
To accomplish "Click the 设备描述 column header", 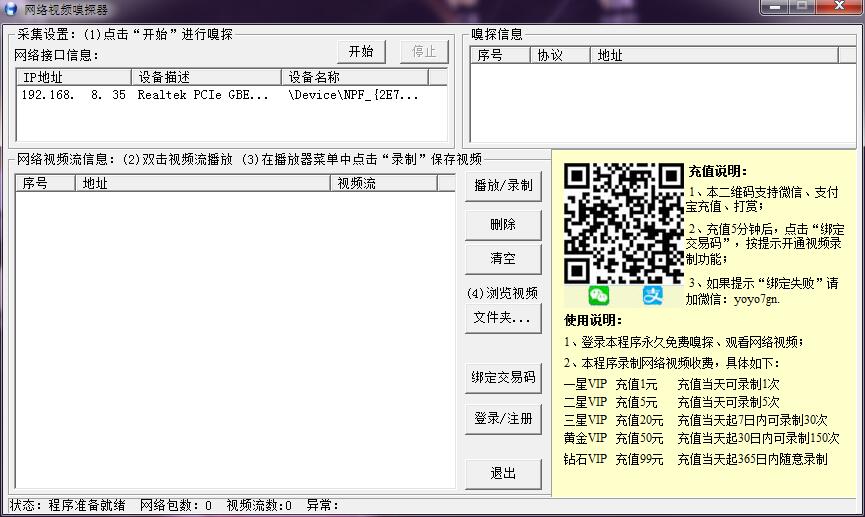I will point(207,77).
